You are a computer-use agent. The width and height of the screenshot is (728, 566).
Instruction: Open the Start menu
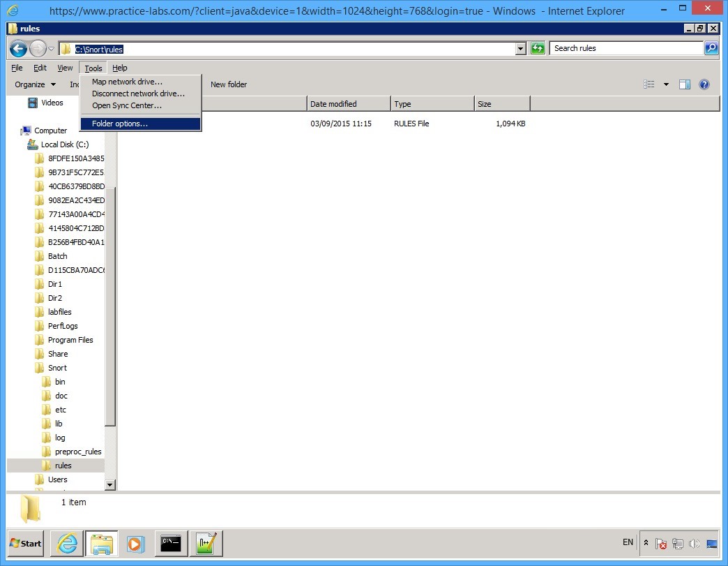click(24, 543)
